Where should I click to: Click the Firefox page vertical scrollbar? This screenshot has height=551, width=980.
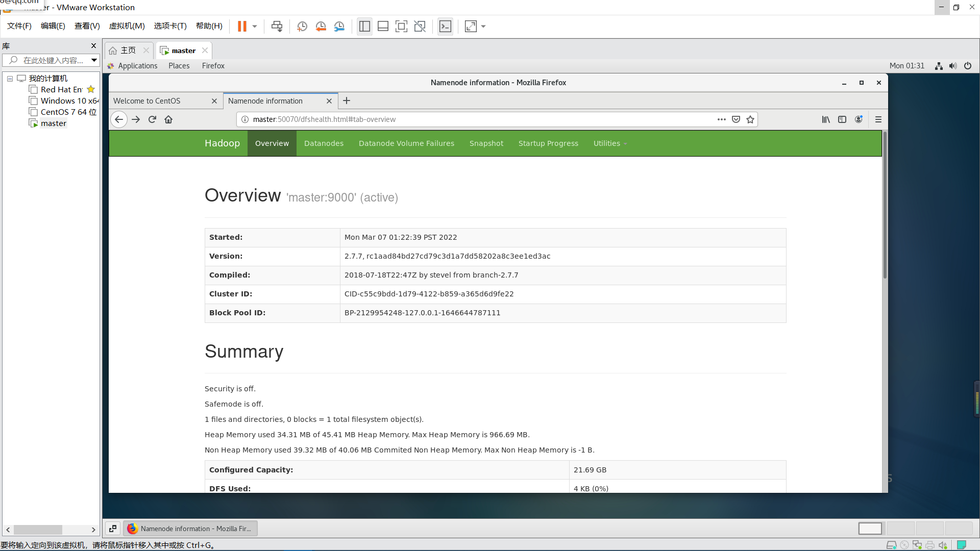click(x=885, y=204)
